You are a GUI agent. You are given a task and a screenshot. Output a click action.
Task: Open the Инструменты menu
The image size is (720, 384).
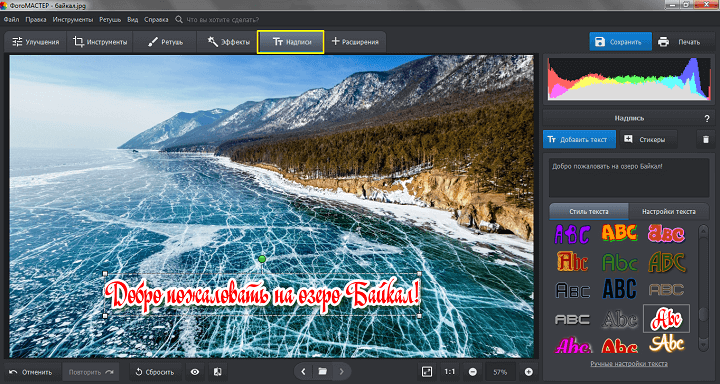click(73, 20)
